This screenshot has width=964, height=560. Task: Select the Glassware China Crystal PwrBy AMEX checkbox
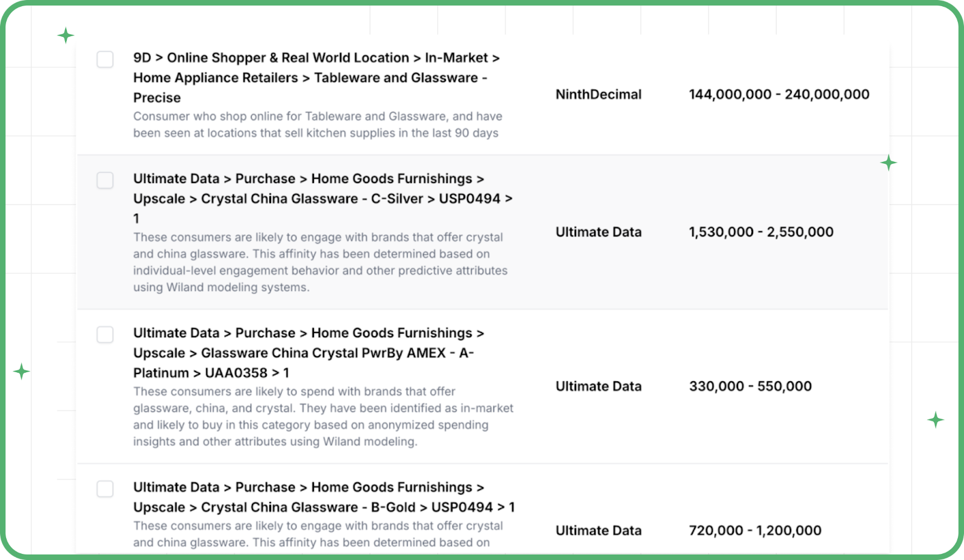105,334
